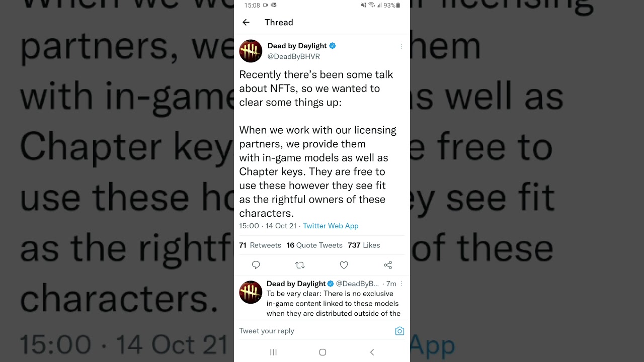
Task: View the 71 Retweets list
Action: click(x=260, y=245)
